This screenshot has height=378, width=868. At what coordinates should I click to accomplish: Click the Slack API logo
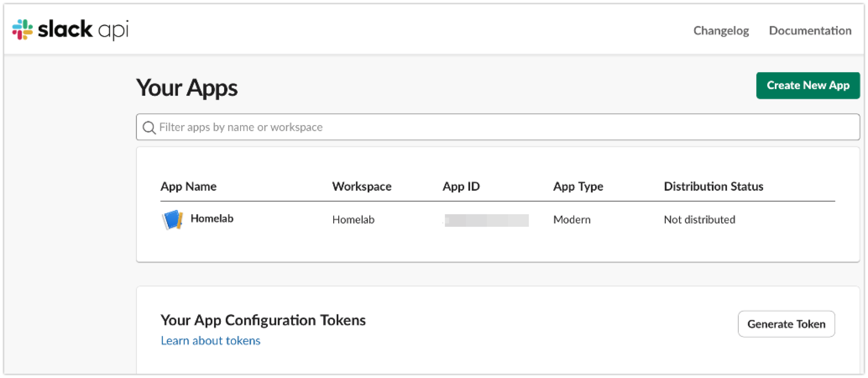point(70,30)
